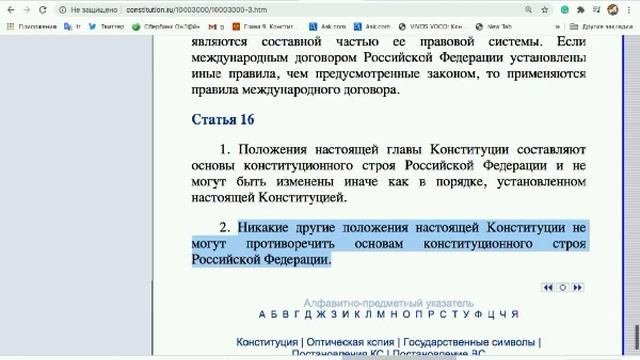Open index letter Д
The height and width of the screenshot is (360, 640).
point(308,314)
